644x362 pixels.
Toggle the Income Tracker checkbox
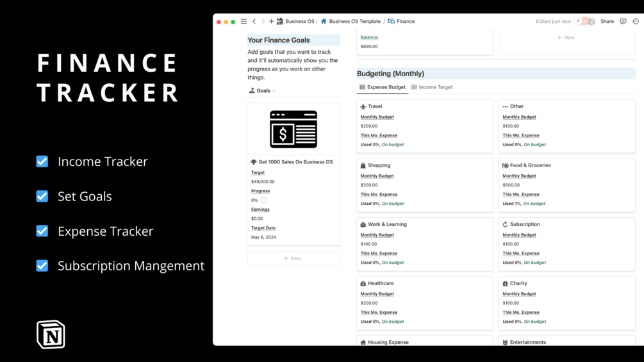coord(42,161)
